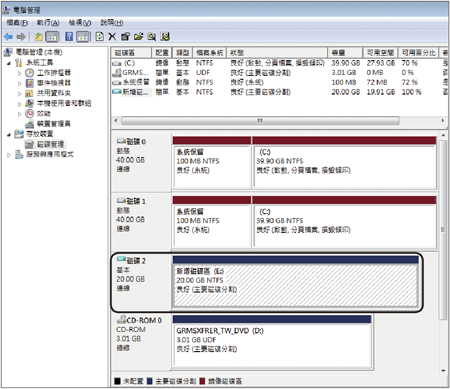Screen dimensions: 450x389
Task: Open the 執行(A) menu
Action: tap(48, 23)
